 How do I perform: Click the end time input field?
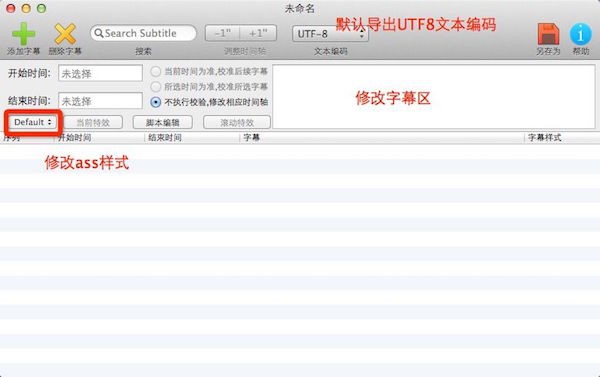pyautogui.click(x=100, y=101)
